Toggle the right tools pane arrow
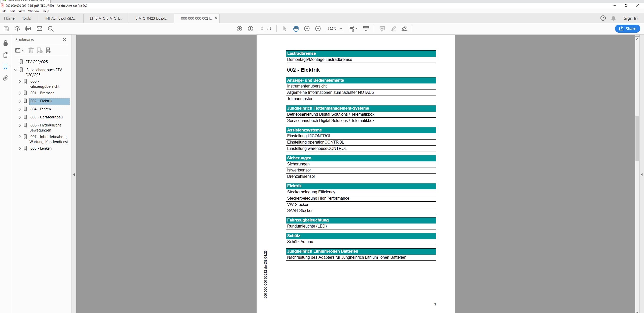This screenshot has width=644, height=313. pos(642,174)
